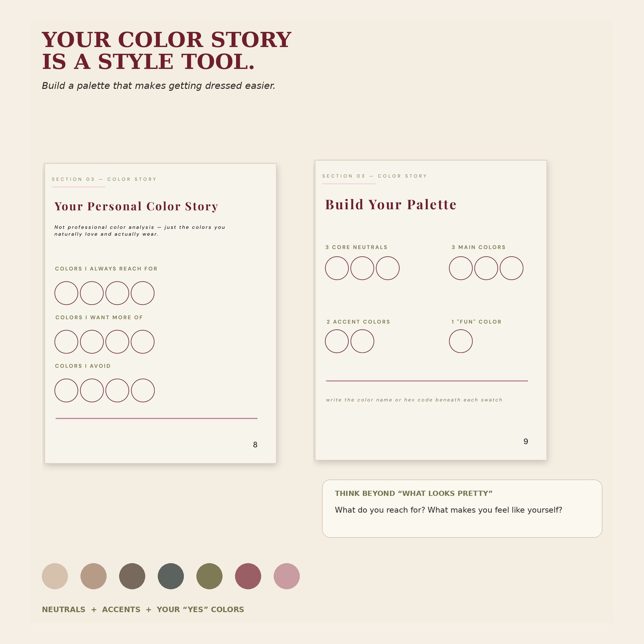The image size is (644, 644).
Task: Select first circle under 3 Core Neutrals
Action: click(x=337, y=268)
